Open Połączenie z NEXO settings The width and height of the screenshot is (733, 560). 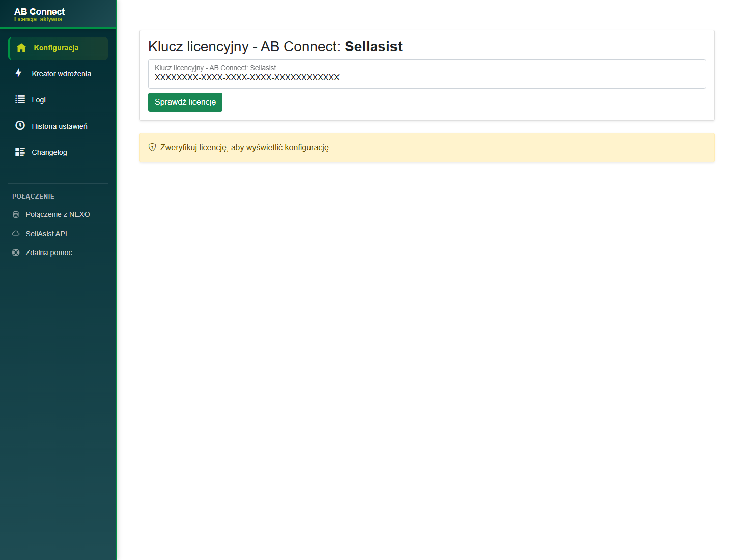58,215
